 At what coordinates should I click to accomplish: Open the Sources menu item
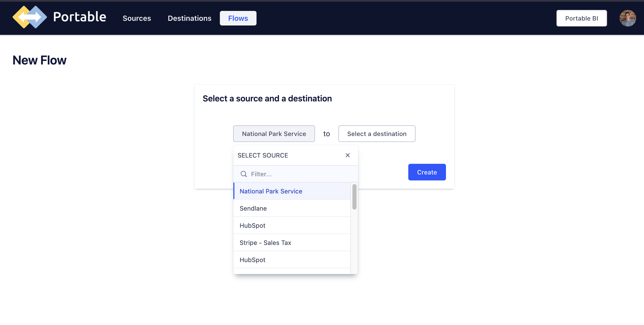click(x=137, y=18)
